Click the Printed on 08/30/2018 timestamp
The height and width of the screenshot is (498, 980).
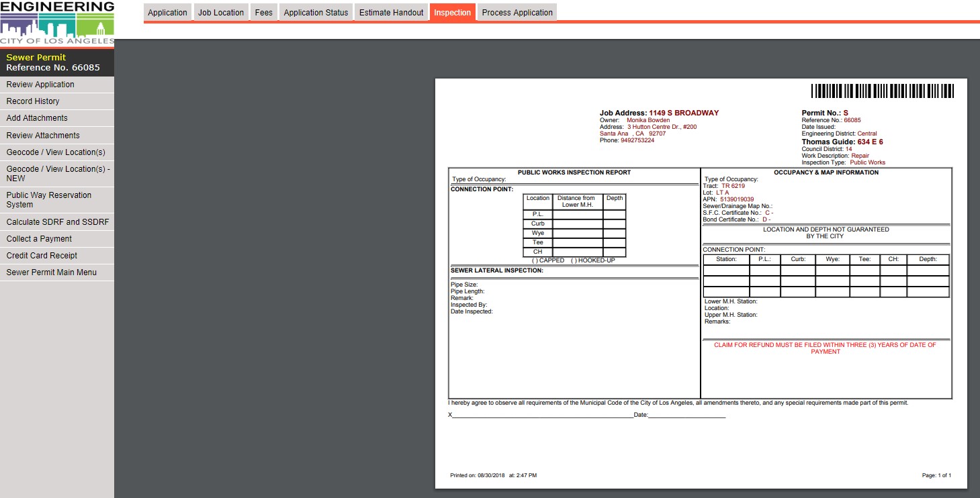pyautogui.click(x=494, y=475)
